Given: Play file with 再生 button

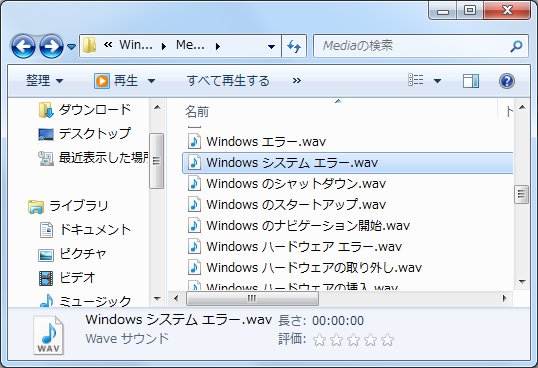Looking at the screenshot, I should pyautogui.click(x=116, y=81).
